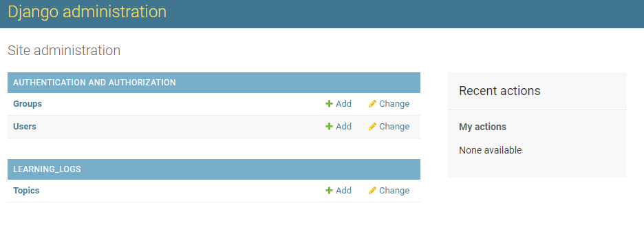Select the Add text link for Topics
This screenshot has height=252, width=644.
(x=344, y=191)
